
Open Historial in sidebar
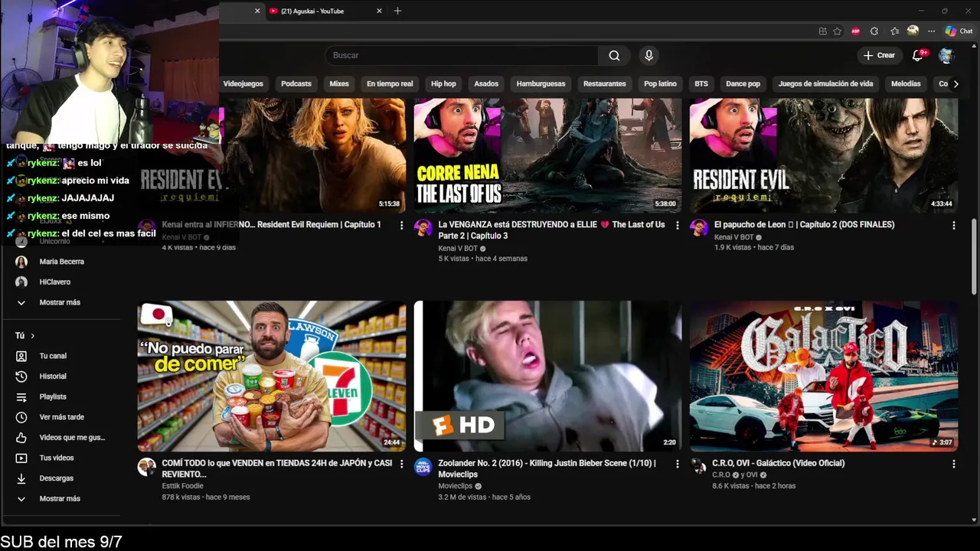pyautogui.click(x=53, y=377)
